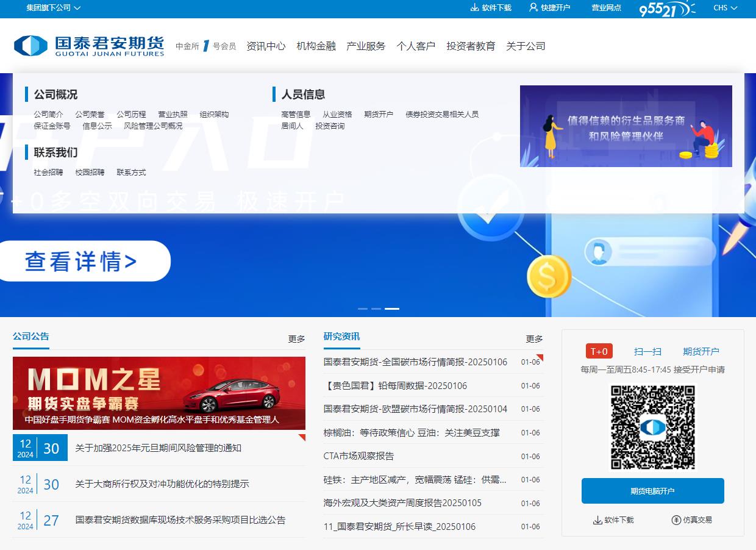Screen dimensions: 756x550
Task: Open the CHS language dropdown
Action: coord(726,8)
